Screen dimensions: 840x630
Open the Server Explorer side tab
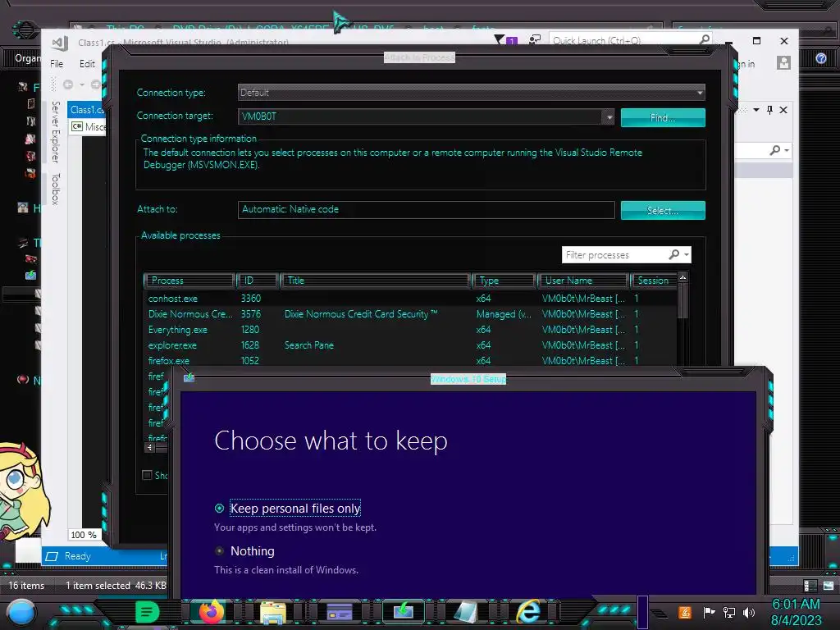pyautogui.click(x=56, y=132)
